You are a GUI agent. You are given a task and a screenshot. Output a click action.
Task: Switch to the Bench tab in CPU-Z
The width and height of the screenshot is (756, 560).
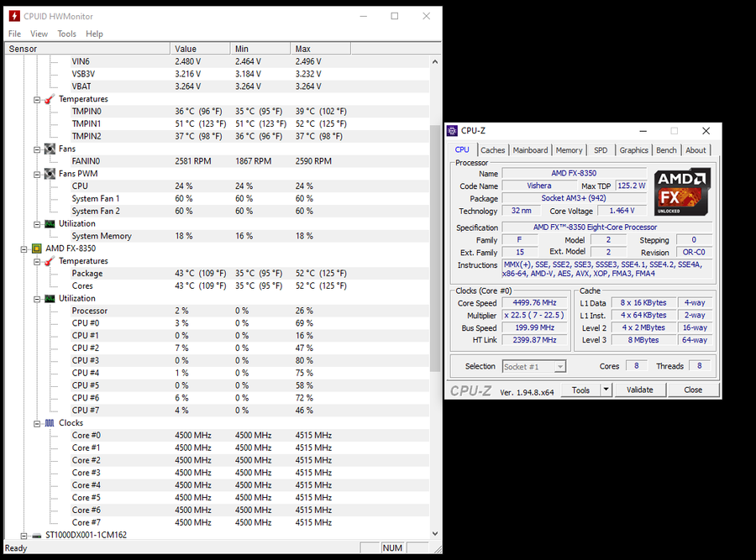coord(666,150)
